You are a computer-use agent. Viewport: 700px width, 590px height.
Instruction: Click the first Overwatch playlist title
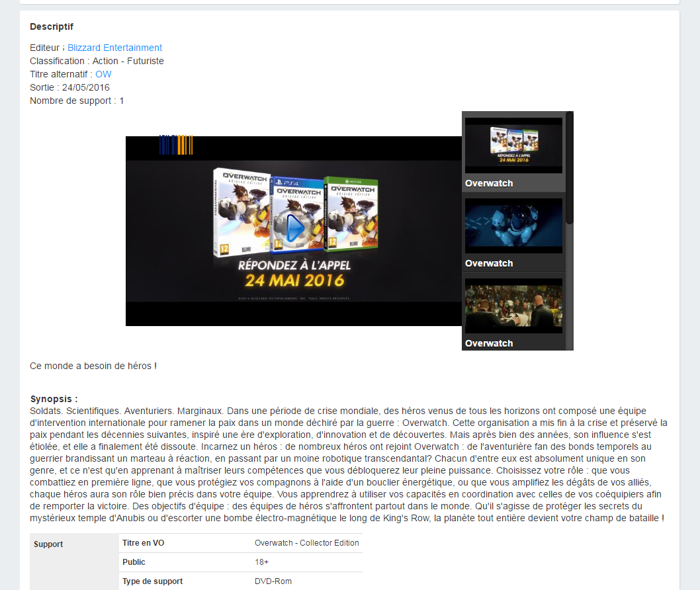[489, 183]
